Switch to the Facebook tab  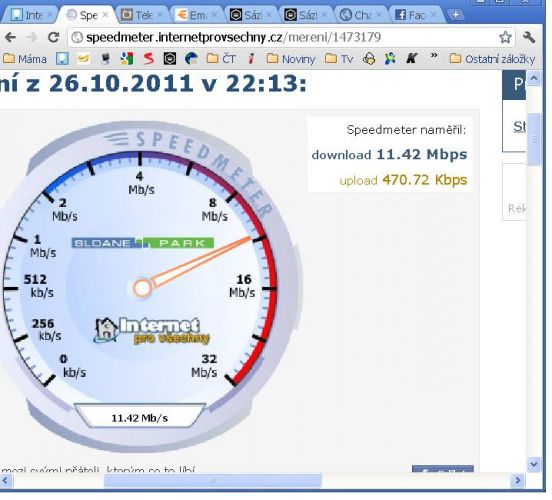[416, 15]
